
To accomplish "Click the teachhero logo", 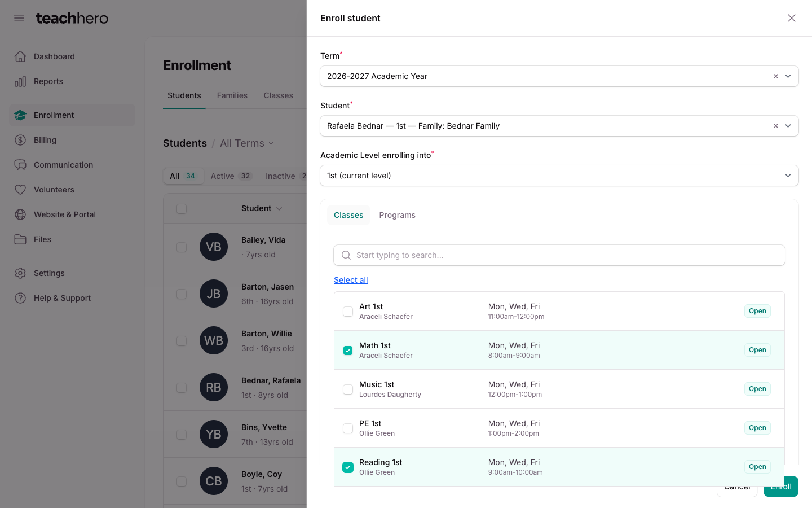I will (72, 18).
